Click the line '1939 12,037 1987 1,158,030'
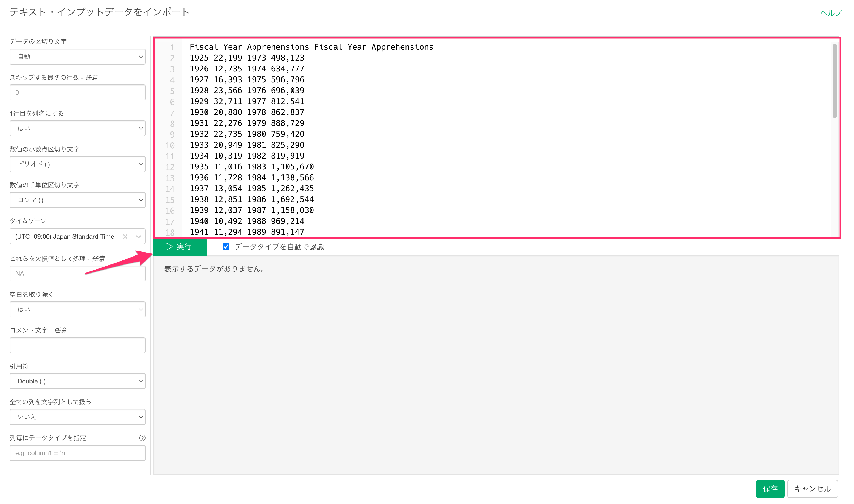This screenshot has width=854, height=504. point(252,210)
